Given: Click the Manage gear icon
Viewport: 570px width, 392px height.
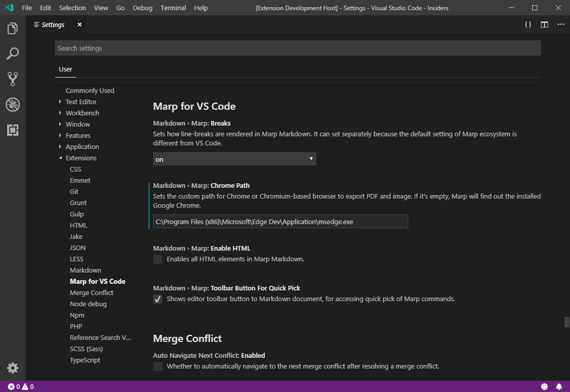Looking at the screenshot, I should (x=12, y=367).
